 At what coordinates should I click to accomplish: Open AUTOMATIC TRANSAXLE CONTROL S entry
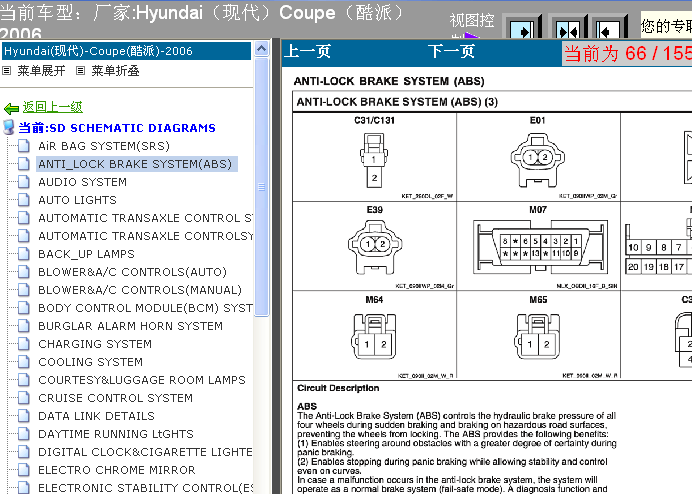click(145, 218)
